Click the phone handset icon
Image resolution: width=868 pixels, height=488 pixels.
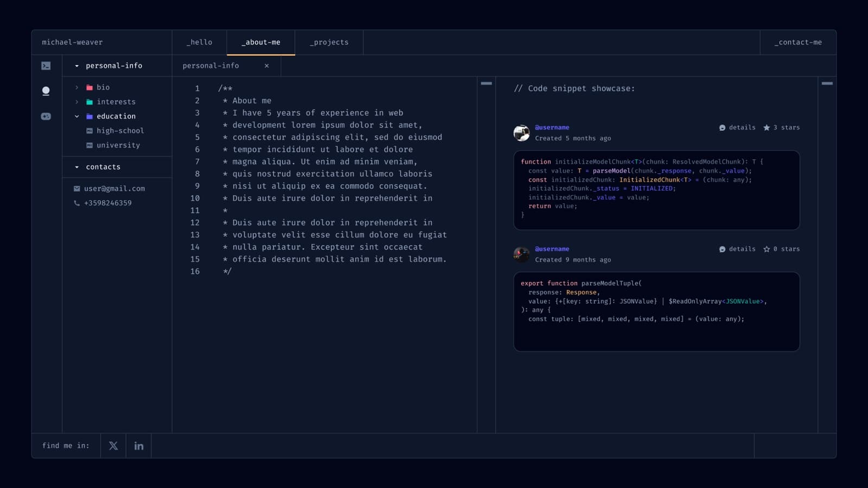tap(76, 203)
